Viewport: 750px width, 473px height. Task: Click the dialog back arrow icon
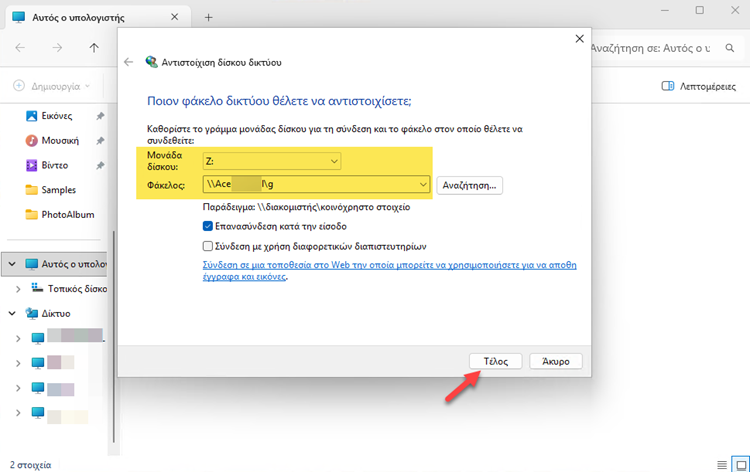coord(128,62)
